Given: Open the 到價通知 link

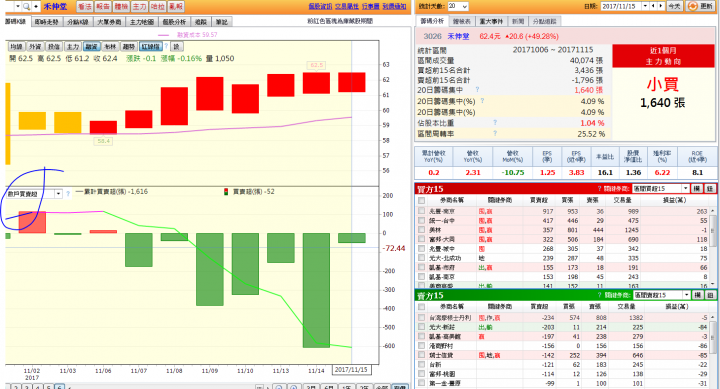Looking at the screenshot, I should (394, 6).
